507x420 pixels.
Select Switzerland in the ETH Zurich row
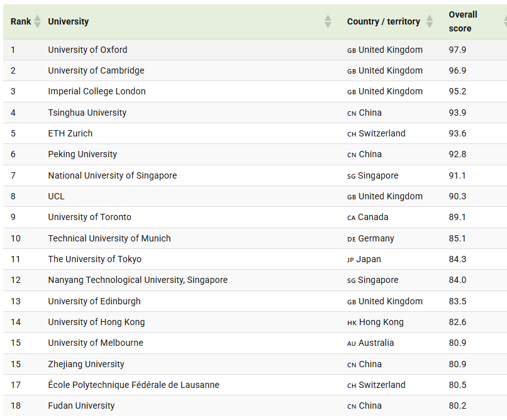click(382, 133)
